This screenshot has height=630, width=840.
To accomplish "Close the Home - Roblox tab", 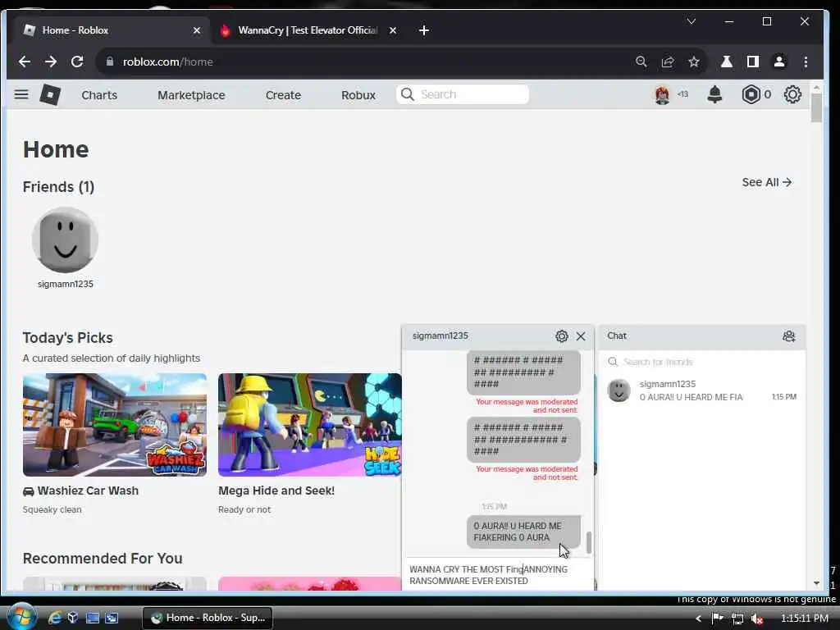I will point(197,30).
